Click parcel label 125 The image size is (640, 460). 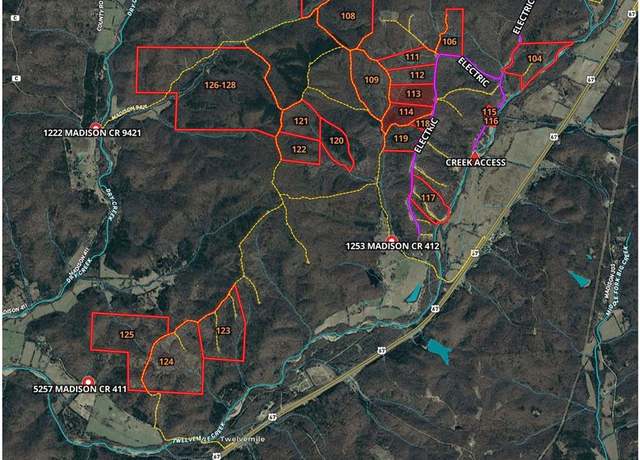[127, 334]
